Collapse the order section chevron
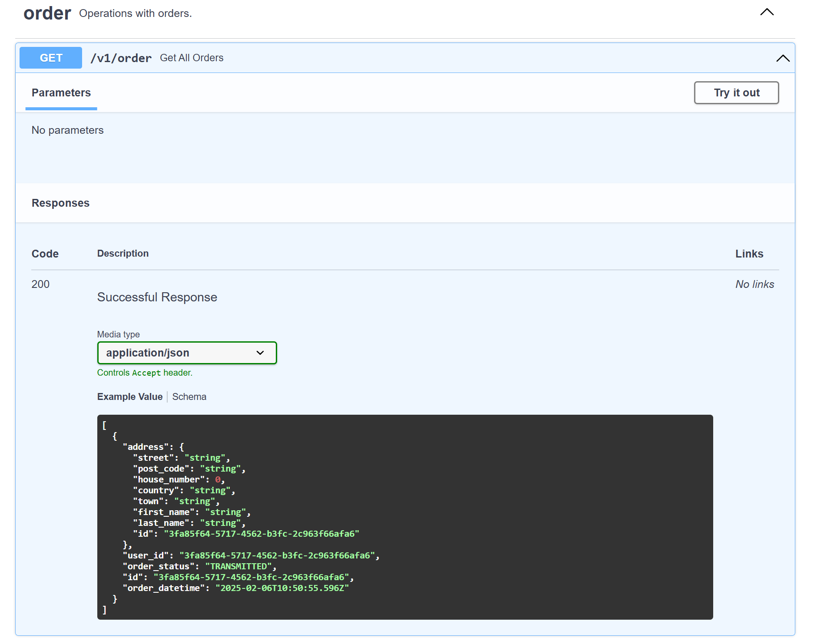 click(x=767, y=12)
